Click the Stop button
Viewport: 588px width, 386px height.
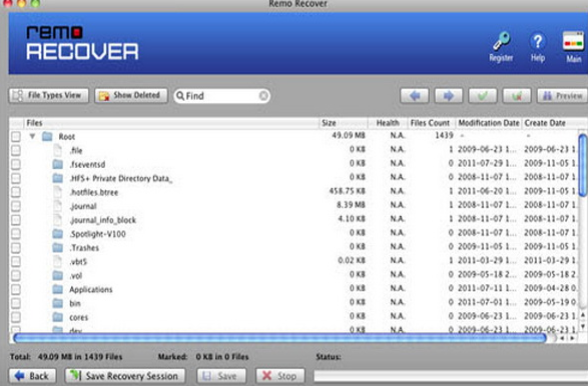280,376
